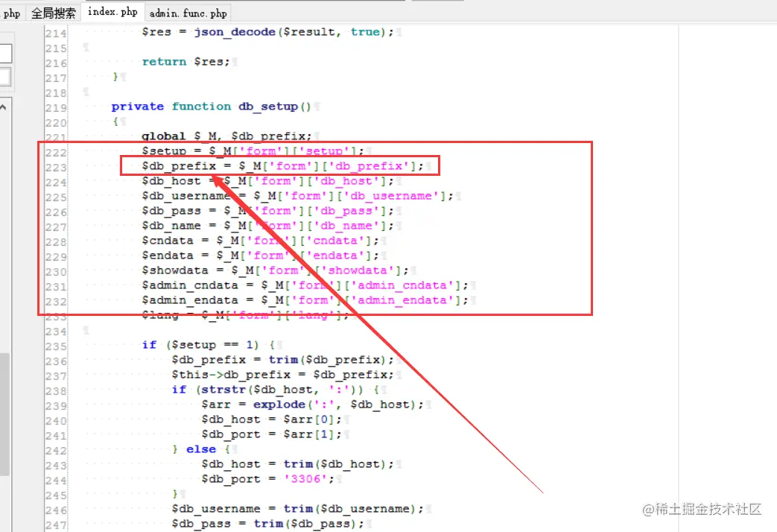The image size is (777, 532).
Task: Click the $endata assignment on line 229
Action: coord(260,256)
